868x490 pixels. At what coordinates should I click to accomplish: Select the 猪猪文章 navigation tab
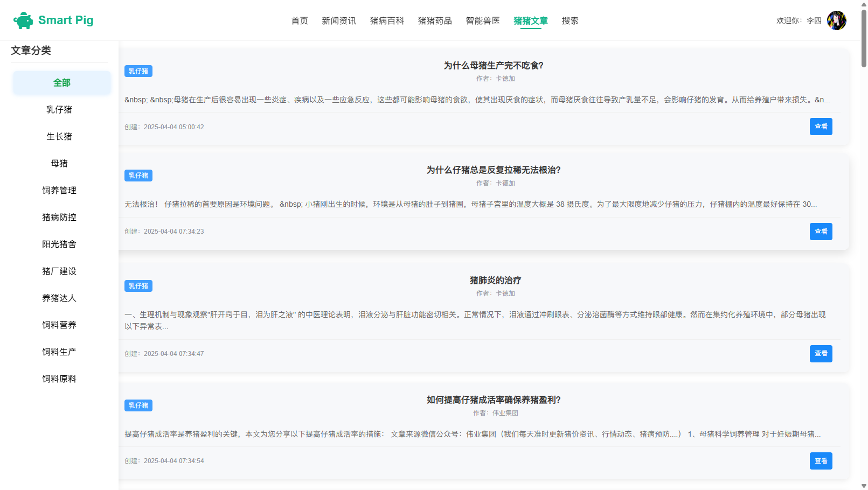pyautogui.click(x=531, y=20)
